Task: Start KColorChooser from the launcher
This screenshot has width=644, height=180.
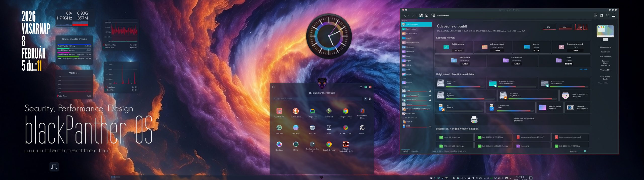Action: click(x=345, y=128)
